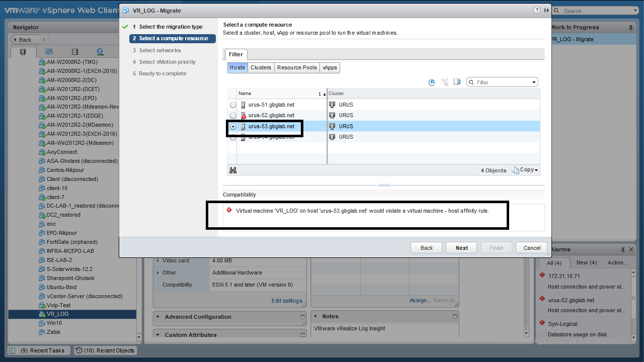
Task: Click the red alert icon beside Syn-Logical alarm
Action: pyautogui.click(x=542, y=323)
